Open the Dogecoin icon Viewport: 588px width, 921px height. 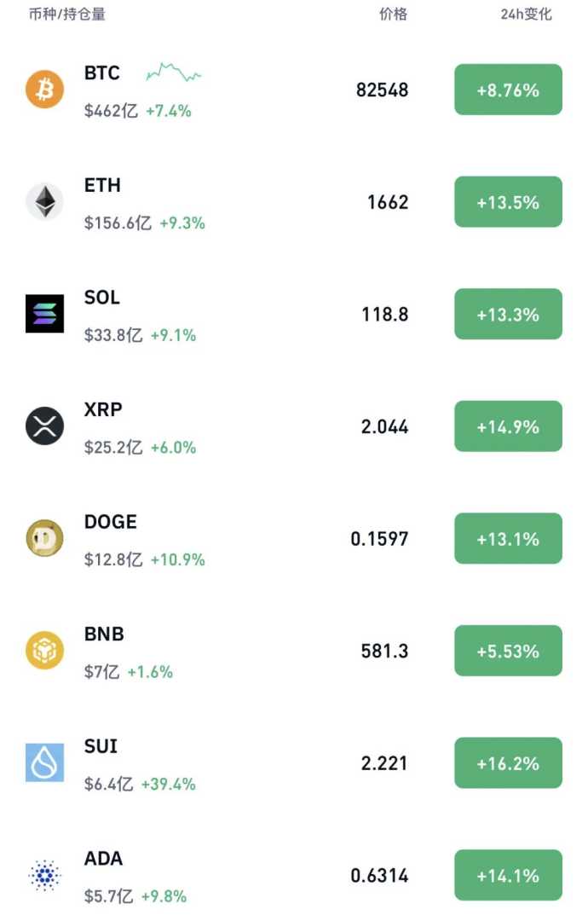coord(44,539)
